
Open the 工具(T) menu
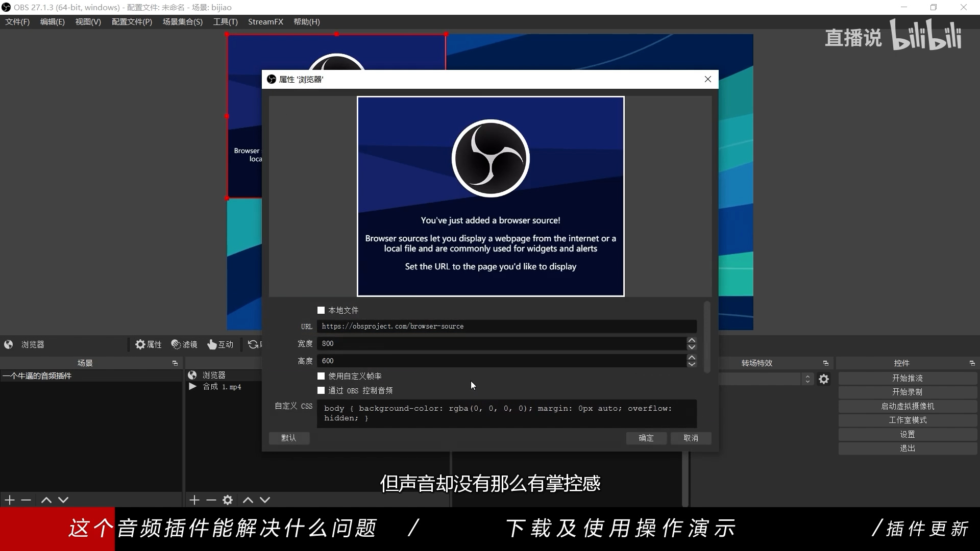226,22
